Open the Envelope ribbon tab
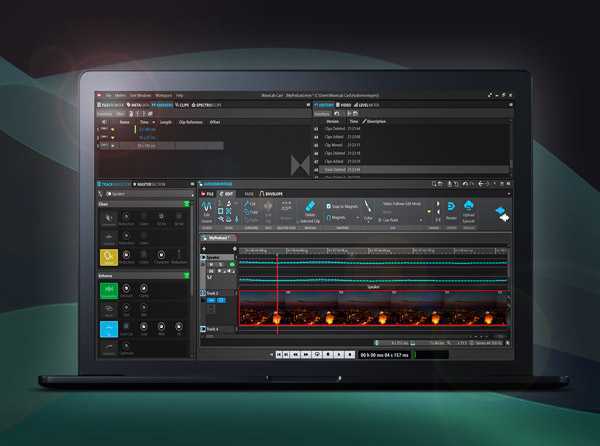600x446 pixels. pyautogui.click(x=272, y=194)
